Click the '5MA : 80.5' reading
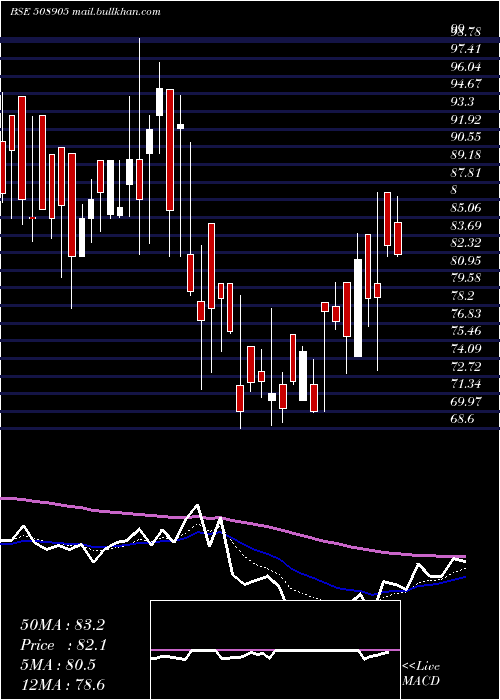This screenshot has height=700, width=500. (58, 664)
